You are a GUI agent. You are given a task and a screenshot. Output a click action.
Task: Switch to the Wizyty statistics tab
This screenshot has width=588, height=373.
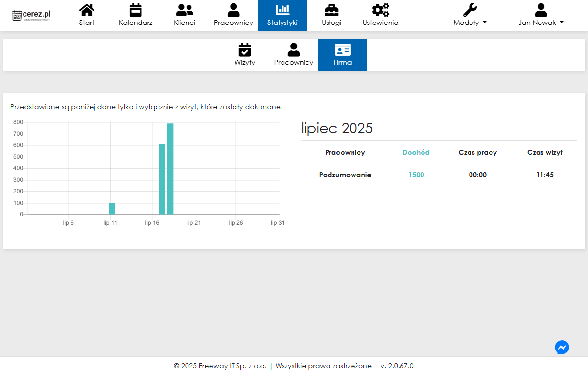pyautogui.click(x=245, y=55)
